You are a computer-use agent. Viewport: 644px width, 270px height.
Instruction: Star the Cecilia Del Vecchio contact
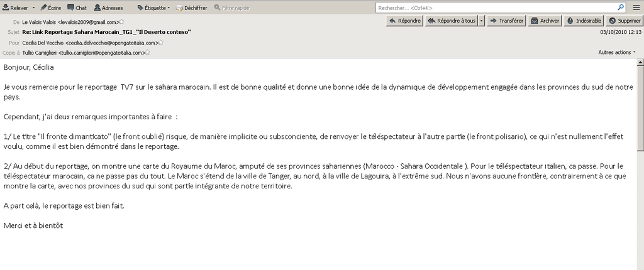(160, 42)
